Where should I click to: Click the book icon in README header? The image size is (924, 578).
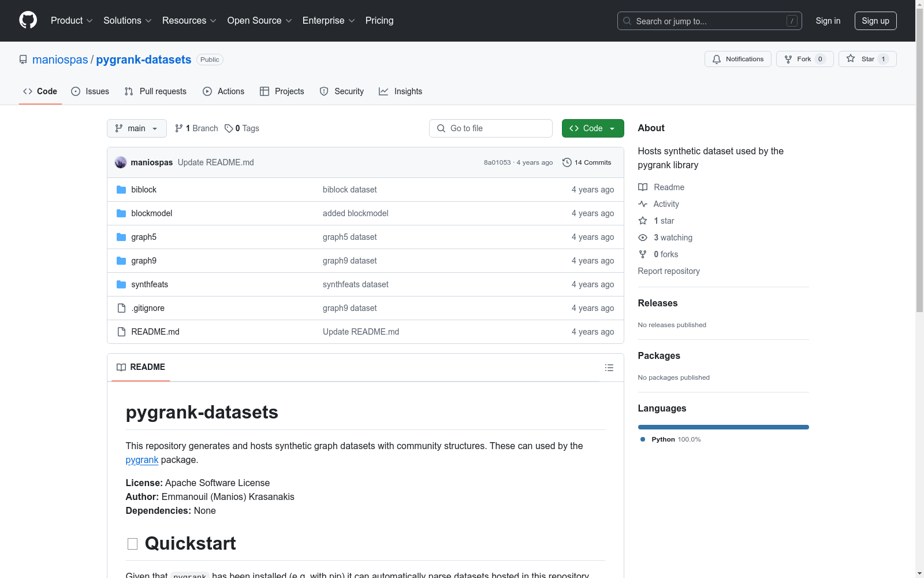[x=121, y=367]
